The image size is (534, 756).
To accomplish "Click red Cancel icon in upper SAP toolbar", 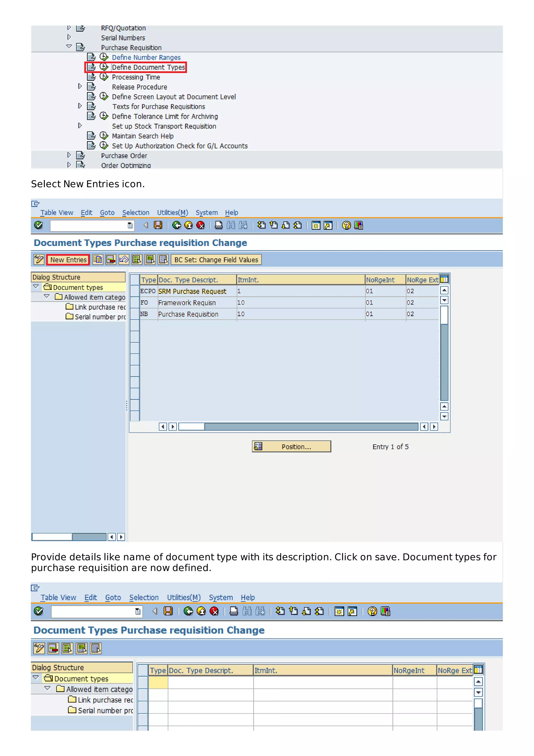I will point(200,225).
